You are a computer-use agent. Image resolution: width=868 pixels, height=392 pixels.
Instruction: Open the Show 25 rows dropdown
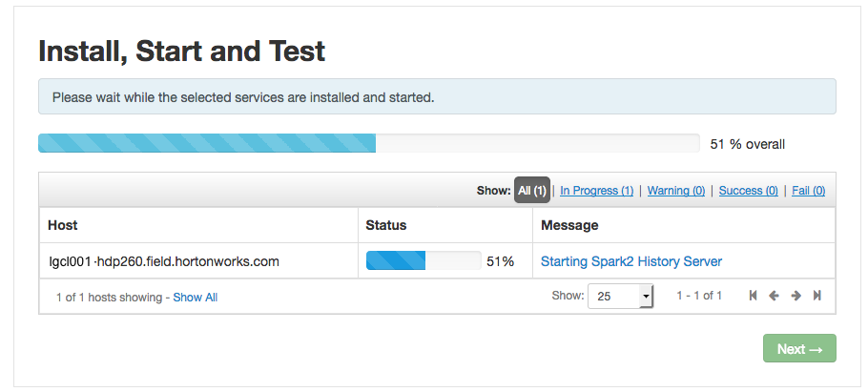click(621, 297)
